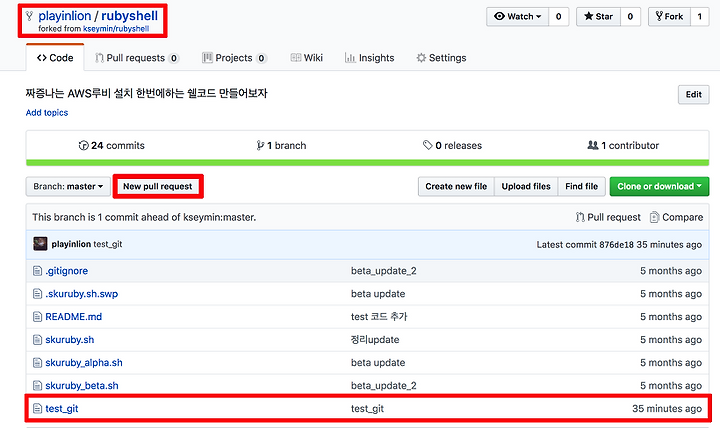Switch to the Wiki tab
The height and width of the screenshot is (428, 720).
click(x=307, y=58)
